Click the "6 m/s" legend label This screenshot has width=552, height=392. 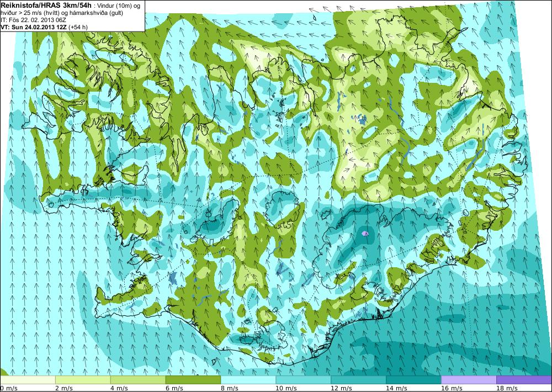(174, 388)
